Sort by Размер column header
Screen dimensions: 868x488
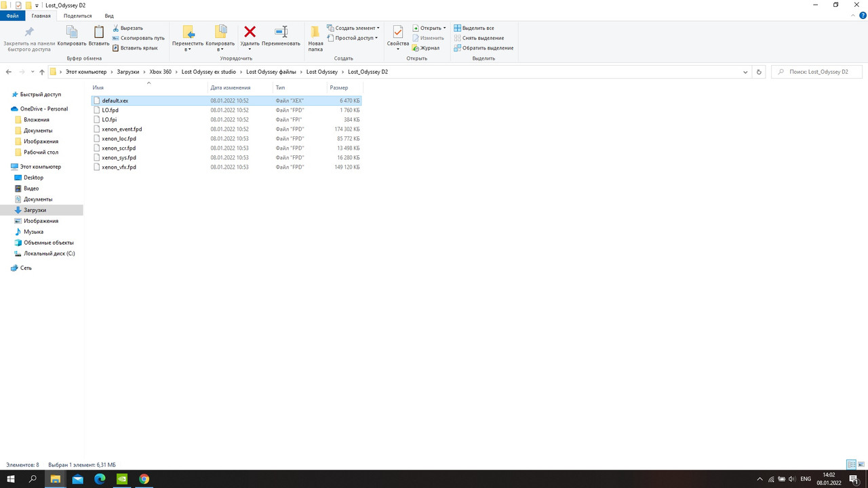point(344,87)
